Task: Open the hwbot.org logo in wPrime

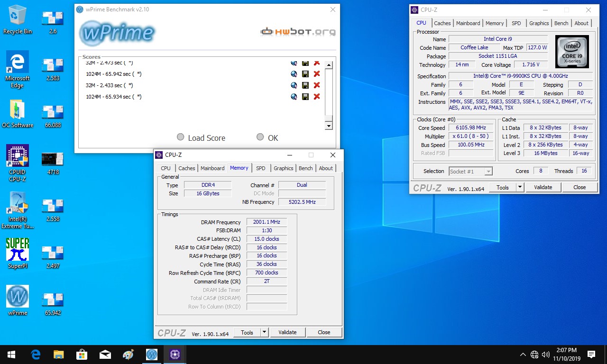Action: pos(298,32)
